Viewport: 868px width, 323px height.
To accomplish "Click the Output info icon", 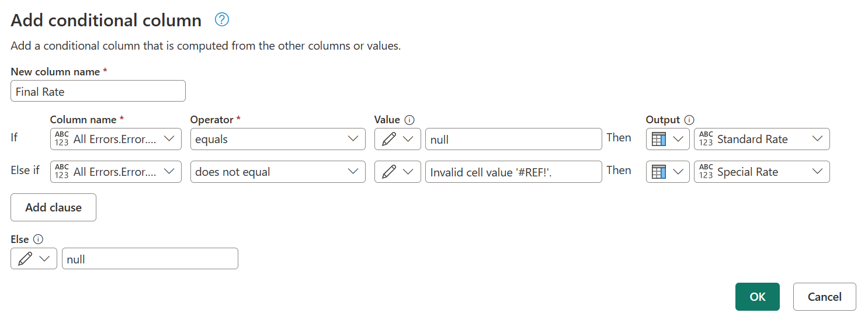I will click(x=689, y=120).
